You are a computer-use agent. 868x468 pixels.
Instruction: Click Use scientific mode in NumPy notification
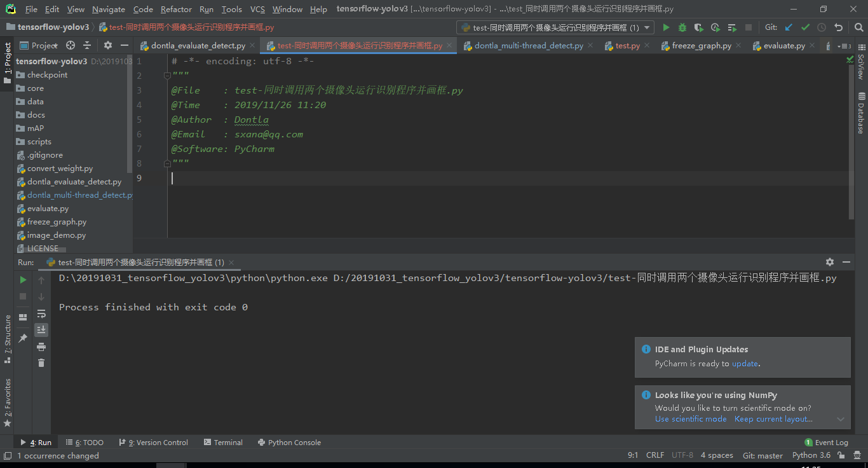tap(691, 419)
